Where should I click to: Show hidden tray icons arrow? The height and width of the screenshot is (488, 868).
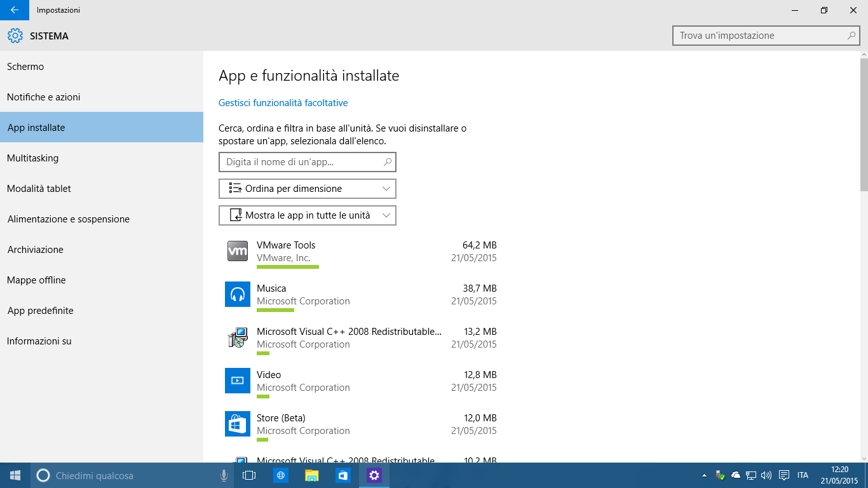(x=704, y=475)
